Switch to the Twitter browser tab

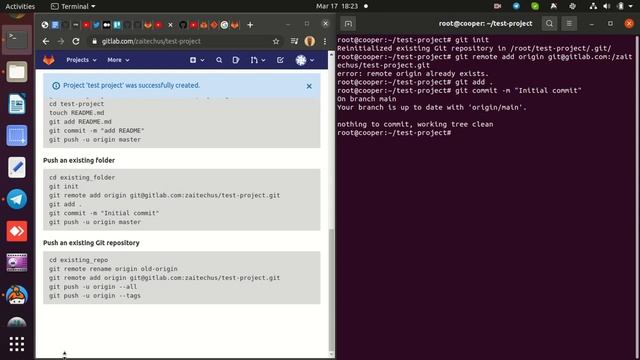[96, 25]
